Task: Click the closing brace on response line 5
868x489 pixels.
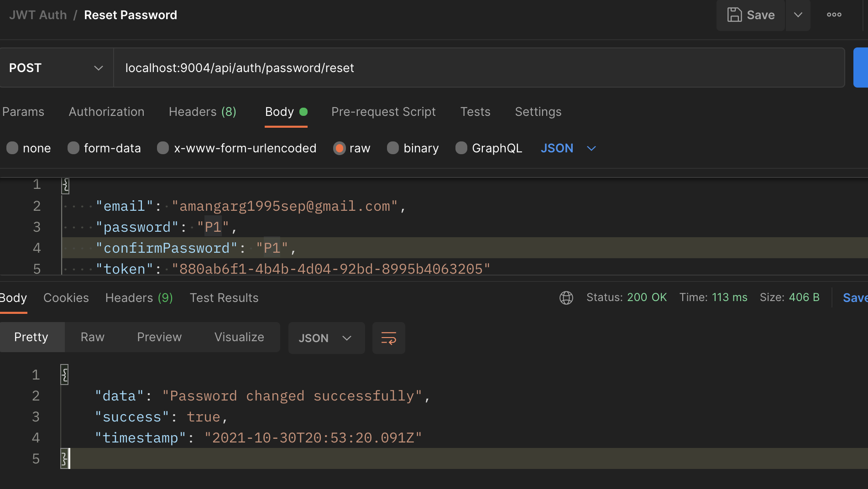Action: pos(64,459)
